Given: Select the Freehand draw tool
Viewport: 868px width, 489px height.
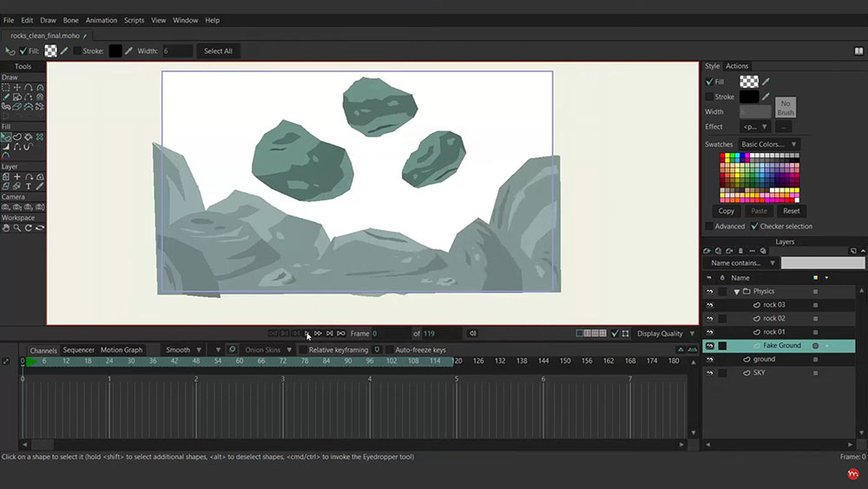Looking at the screenshot, I should pyautogui.click(x=6, y=97).
